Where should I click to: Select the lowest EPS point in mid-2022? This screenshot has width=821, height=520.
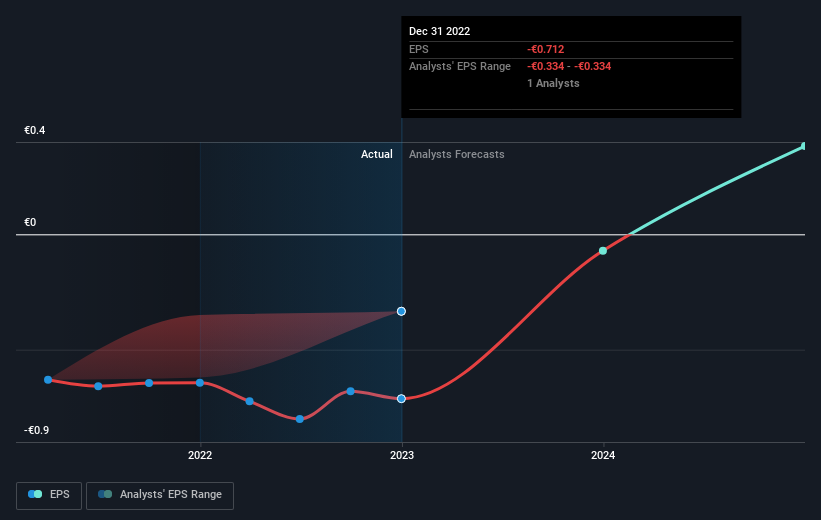(x=299, y=419)
